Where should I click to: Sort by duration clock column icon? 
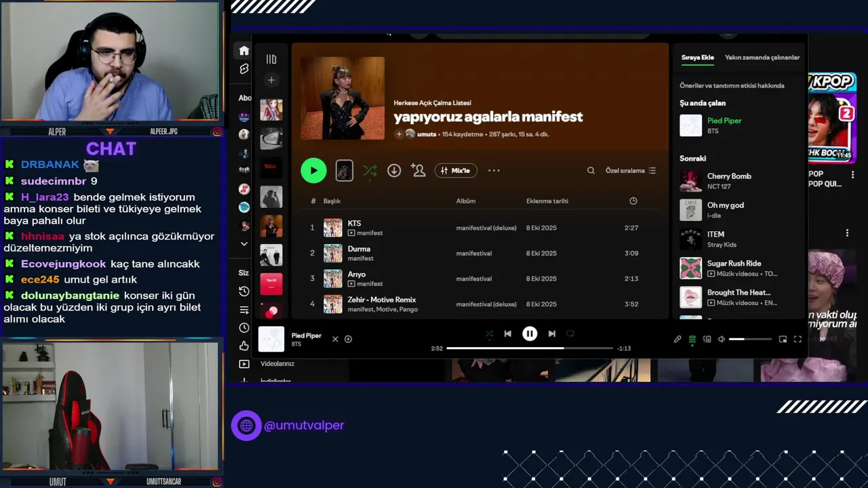(633, 201)
